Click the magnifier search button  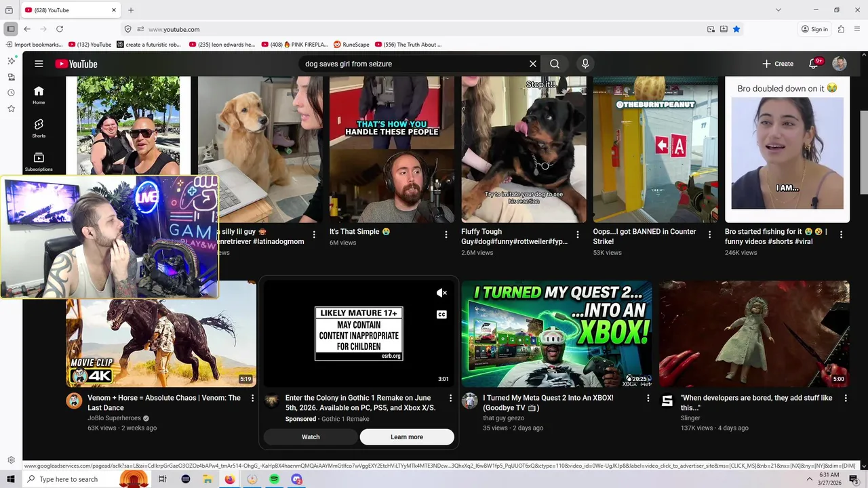coord(555,64)
